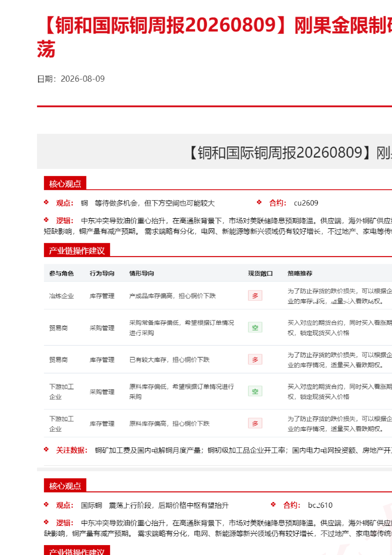Click the red bullet icon beside 合约 cu2609
392x555 pixels.
point(259,202)
